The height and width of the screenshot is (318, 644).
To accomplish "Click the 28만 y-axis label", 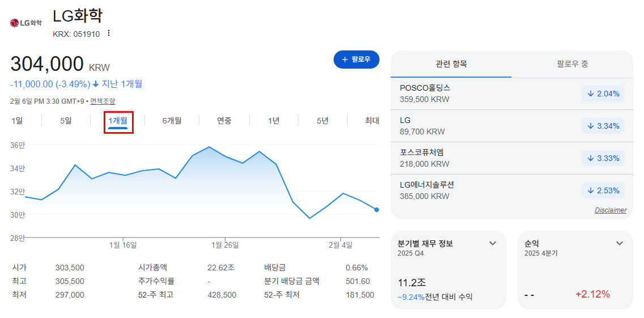I will (18, 238).
